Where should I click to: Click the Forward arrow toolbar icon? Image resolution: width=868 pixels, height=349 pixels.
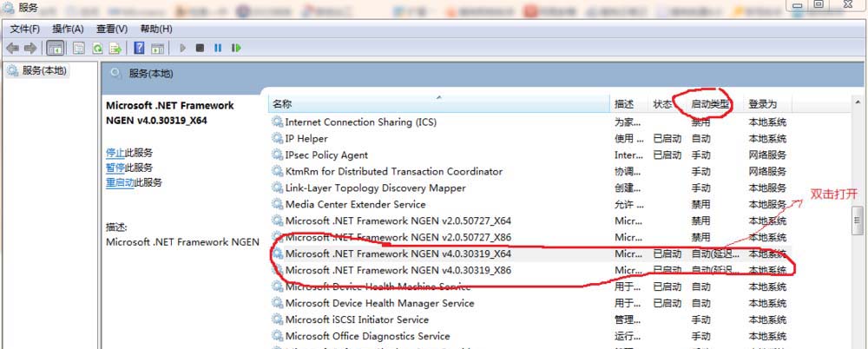tap(30, 49)
